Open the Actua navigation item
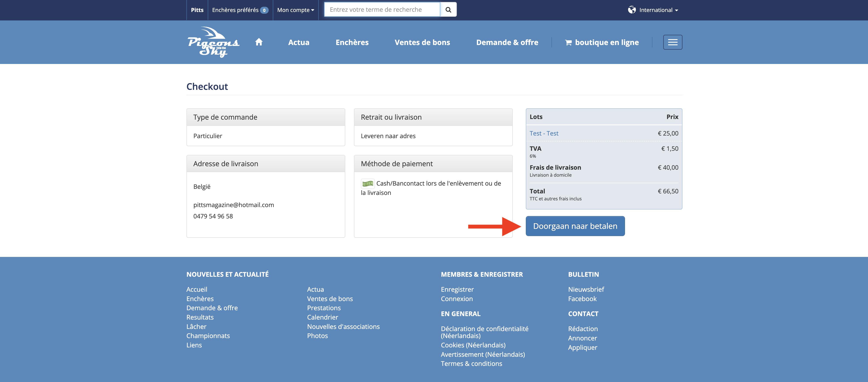868x382 pixels. 298,42
